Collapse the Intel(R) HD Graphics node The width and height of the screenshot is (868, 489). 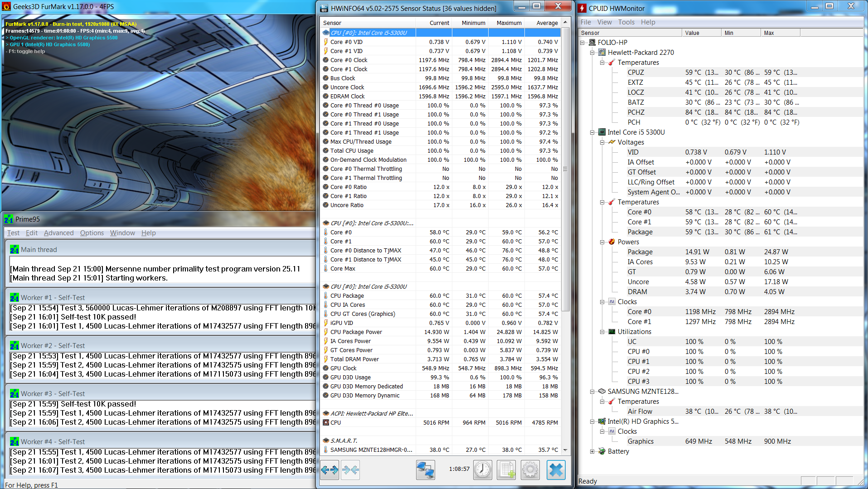click(592, 421)
